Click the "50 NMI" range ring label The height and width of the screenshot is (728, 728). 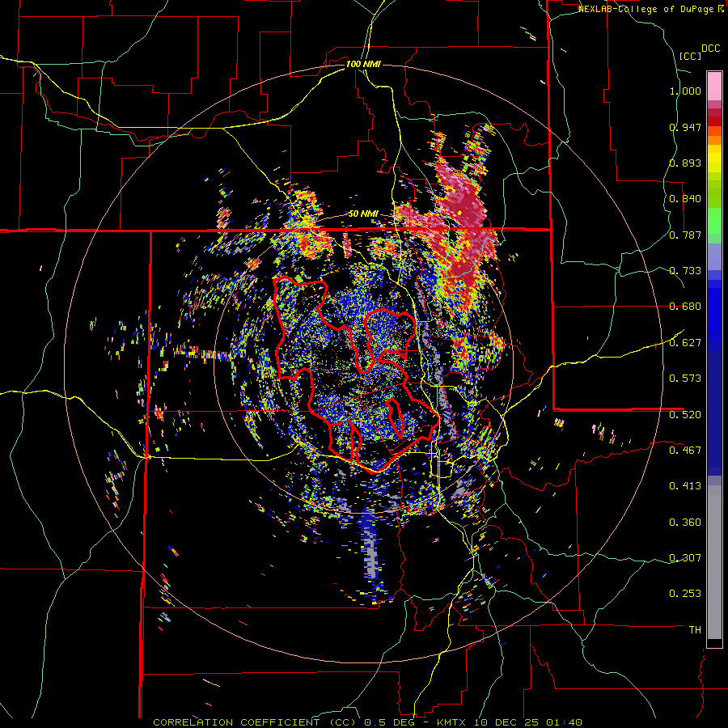tap(363, 214)
